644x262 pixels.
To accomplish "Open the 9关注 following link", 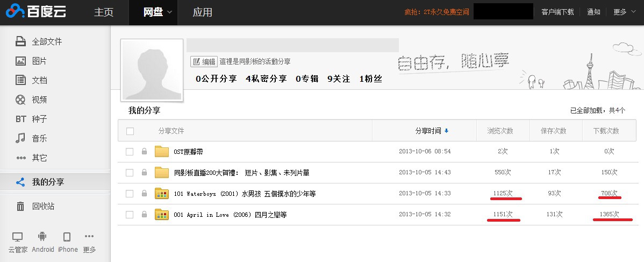I will click(x=339, y=79).
